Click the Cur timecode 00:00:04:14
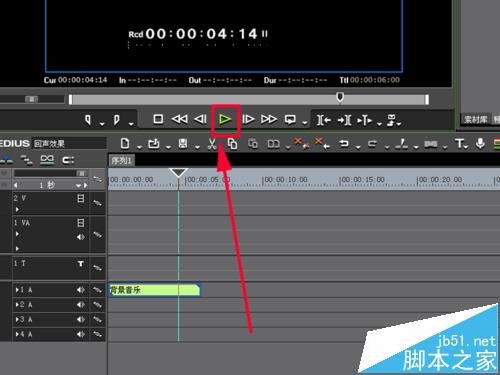The height and width of the screenshot is (375, 500). [83, 80]
